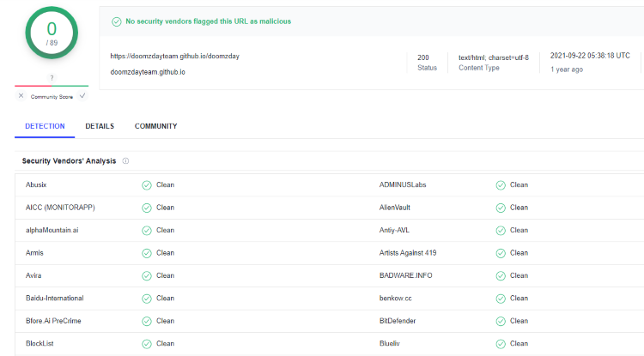Click the Community Score label
Image resolution: width=644 pixels, height=356 pixels.
52,97
